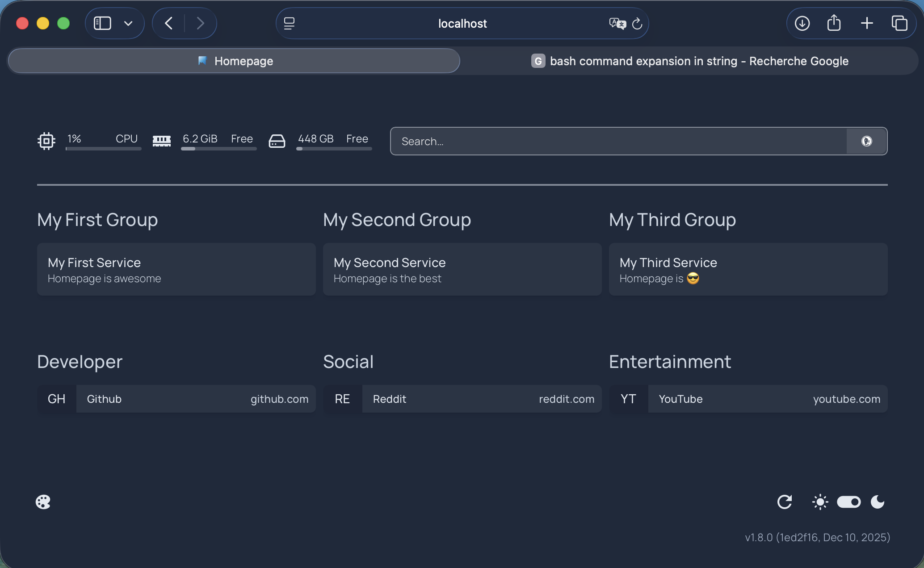Switch to bash command expansion Google tab
The height and width of the screenshot is (568, 924).
[689, 61]
